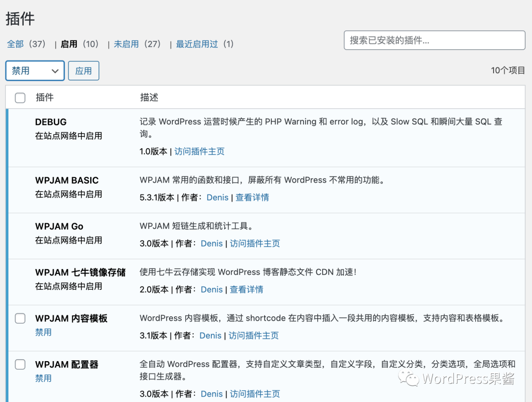Click the WPJAM 配置器 plugin name

click(67, 365)
